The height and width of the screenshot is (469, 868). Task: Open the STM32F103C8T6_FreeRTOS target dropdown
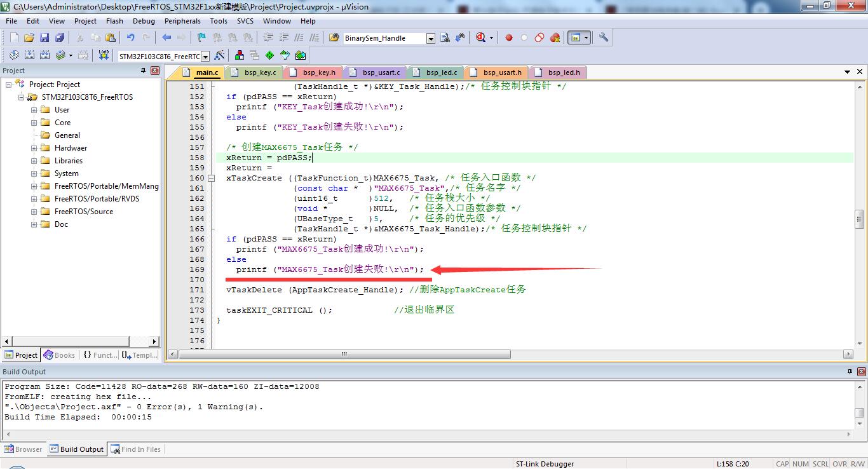click(205, 56)
